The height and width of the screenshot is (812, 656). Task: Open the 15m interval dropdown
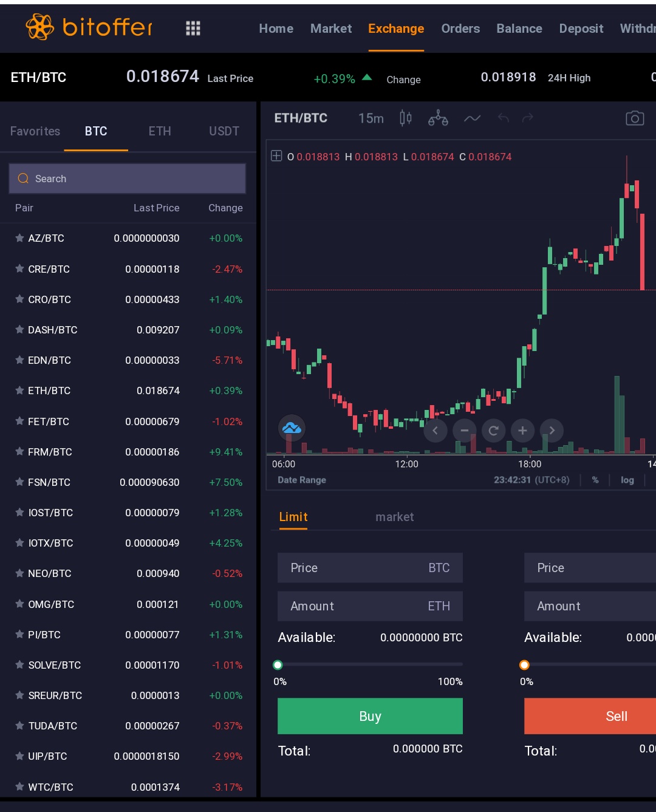tap(371, 118)
